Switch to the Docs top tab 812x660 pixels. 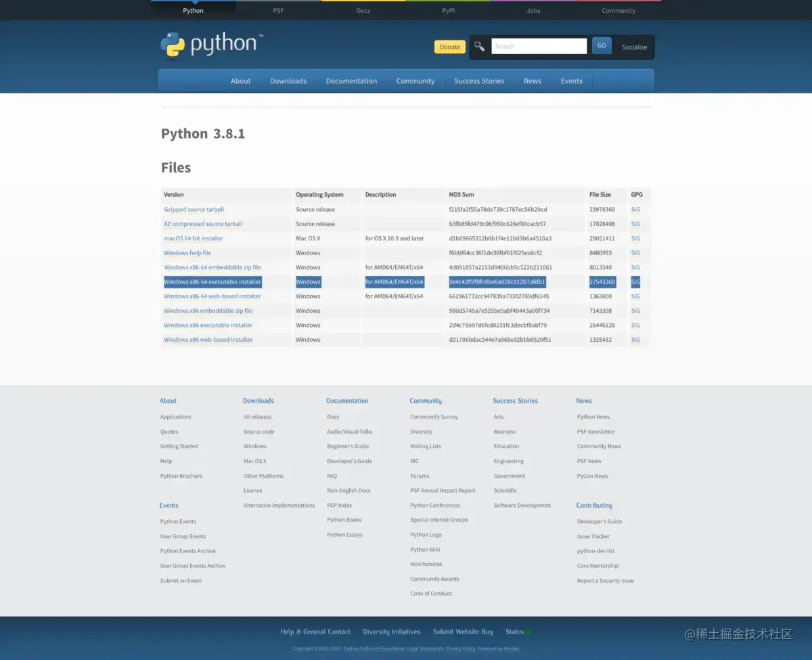(363, 11)
